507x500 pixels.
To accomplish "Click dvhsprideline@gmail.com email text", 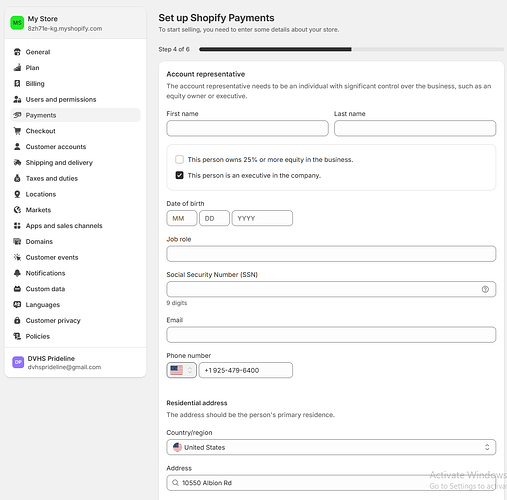I will (64, 367).
